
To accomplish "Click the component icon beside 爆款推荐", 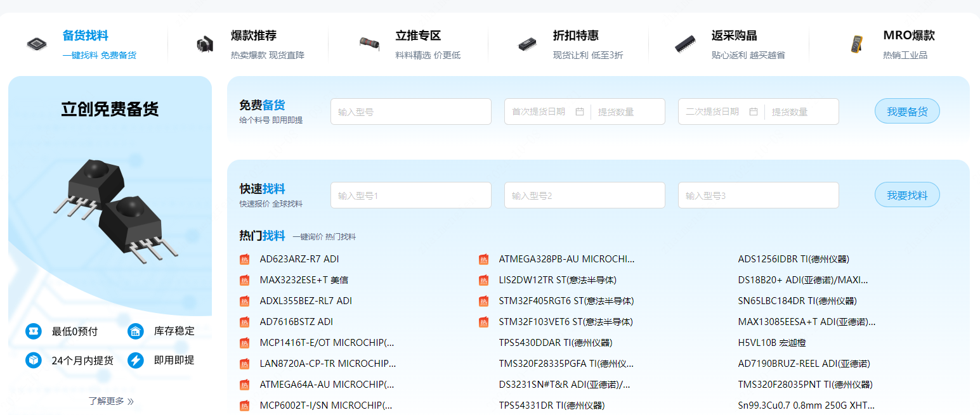I will (204, 44).
